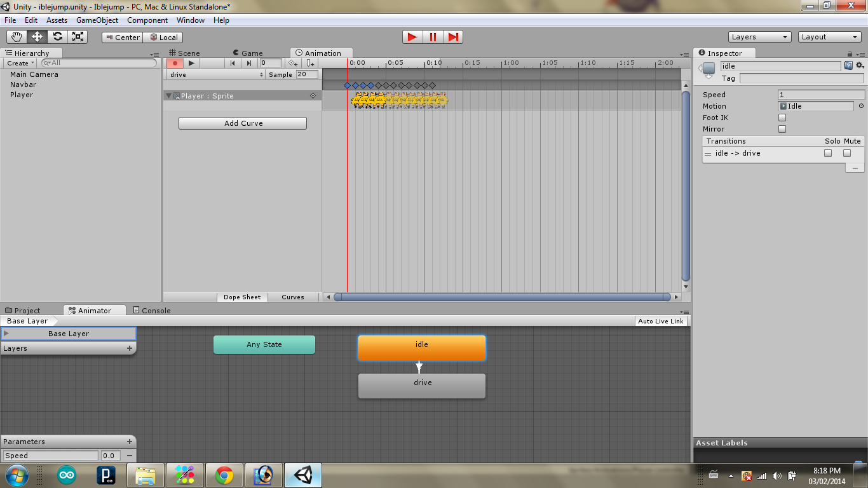This screenshot has width=868, height=488.
Task: Switch to Curves view
Action: (x=293, y=297)
